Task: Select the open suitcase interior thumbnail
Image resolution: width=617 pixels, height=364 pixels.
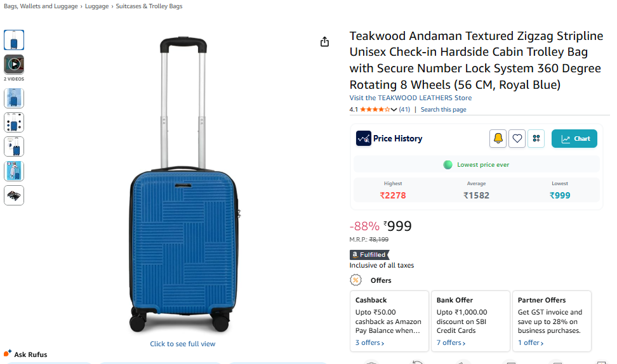Action: 14,195
